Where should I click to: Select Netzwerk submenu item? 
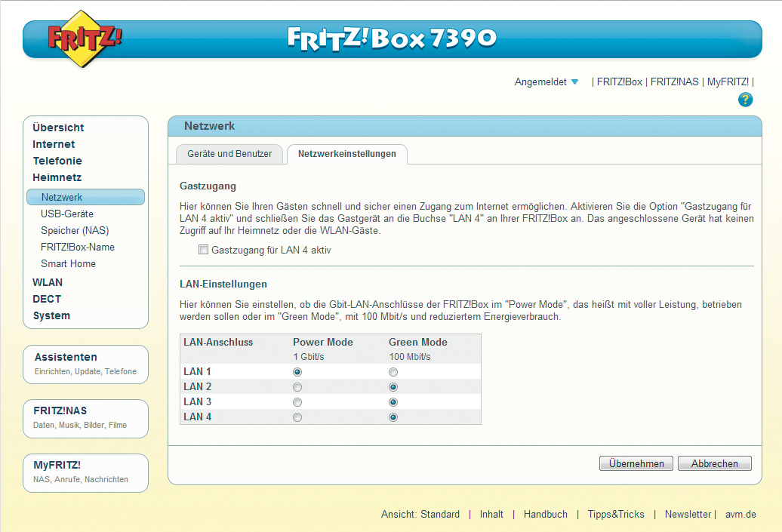[x=86, y=197]
